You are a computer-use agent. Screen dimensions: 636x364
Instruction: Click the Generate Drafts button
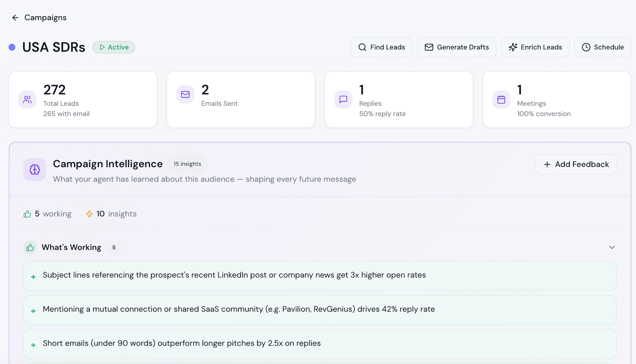(456, 47)
